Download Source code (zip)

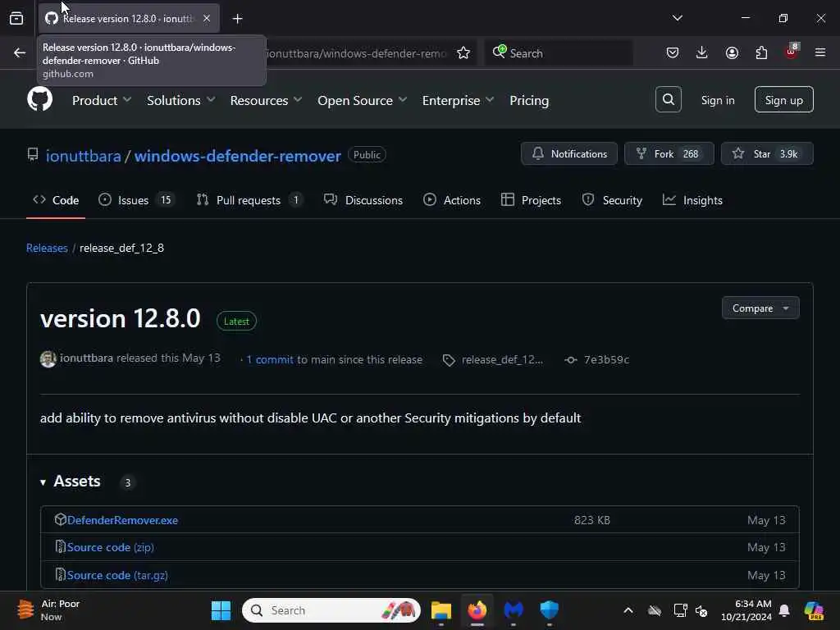(111, 547)
